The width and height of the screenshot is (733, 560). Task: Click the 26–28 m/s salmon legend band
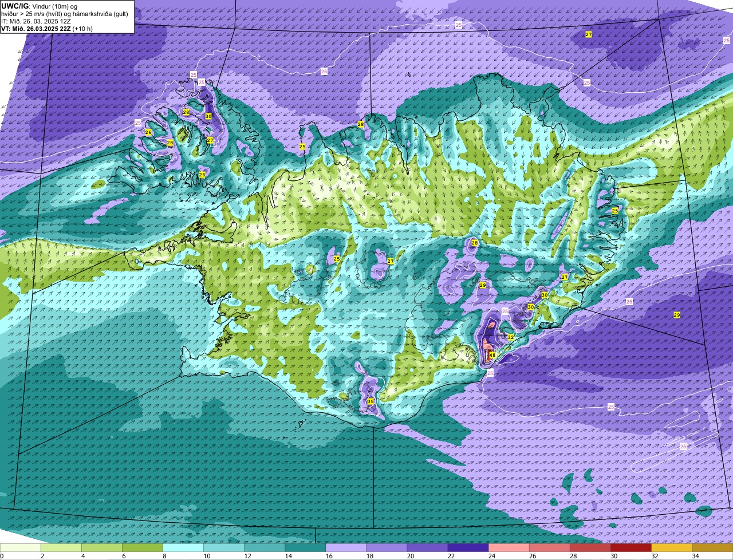coord(549,548)
